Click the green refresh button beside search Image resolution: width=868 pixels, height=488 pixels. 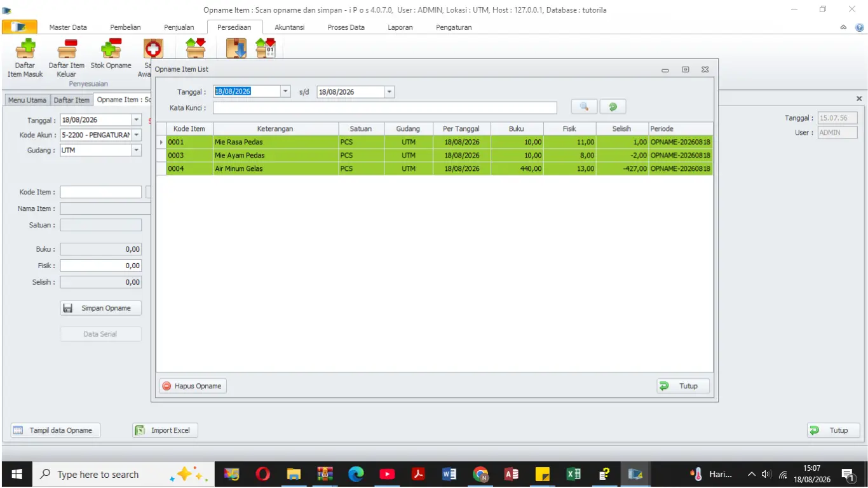pyautogui.click(x=613, y=107)
